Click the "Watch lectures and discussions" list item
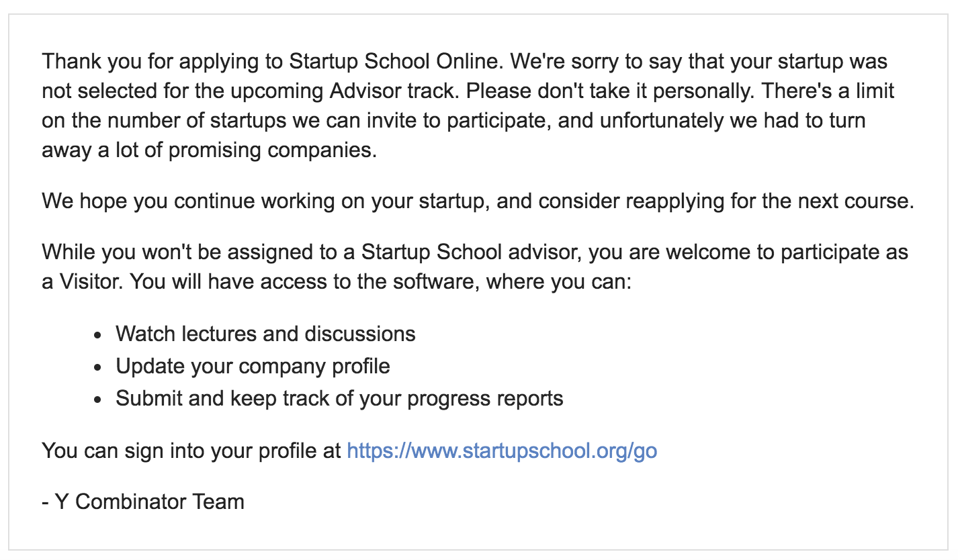This screenshot has height=560, width=958. pos(265,334)
